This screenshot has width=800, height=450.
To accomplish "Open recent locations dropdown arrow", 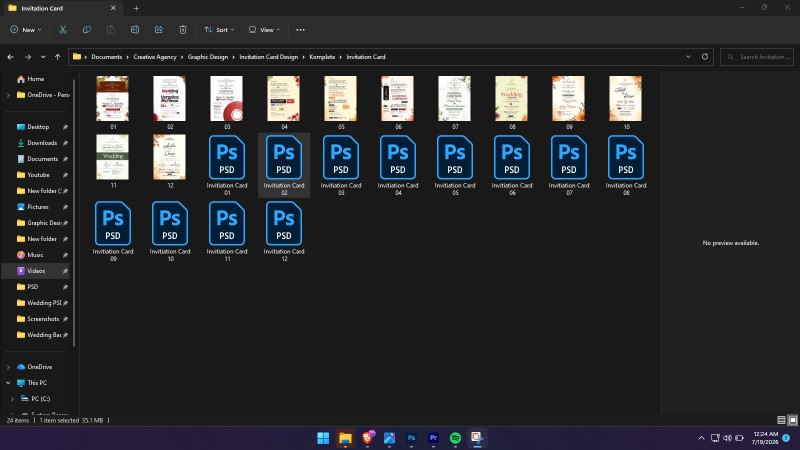I will [43, 57].
